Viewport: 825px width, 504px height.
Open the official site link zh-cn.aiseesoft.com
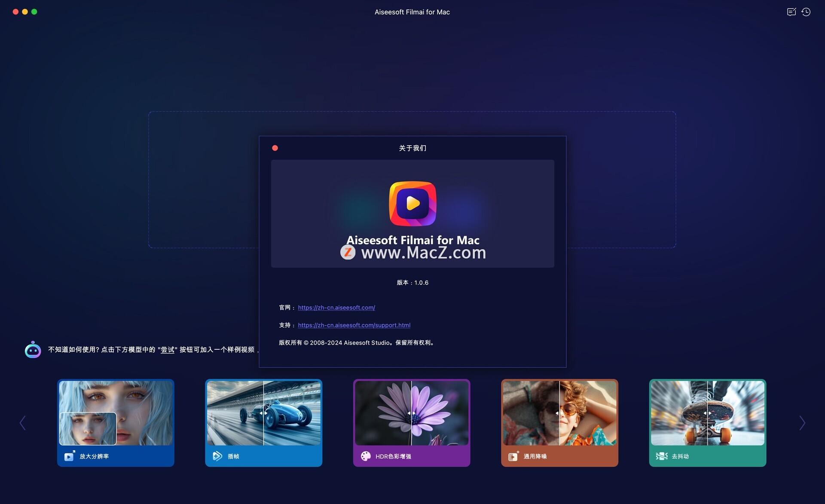point(336,308)
